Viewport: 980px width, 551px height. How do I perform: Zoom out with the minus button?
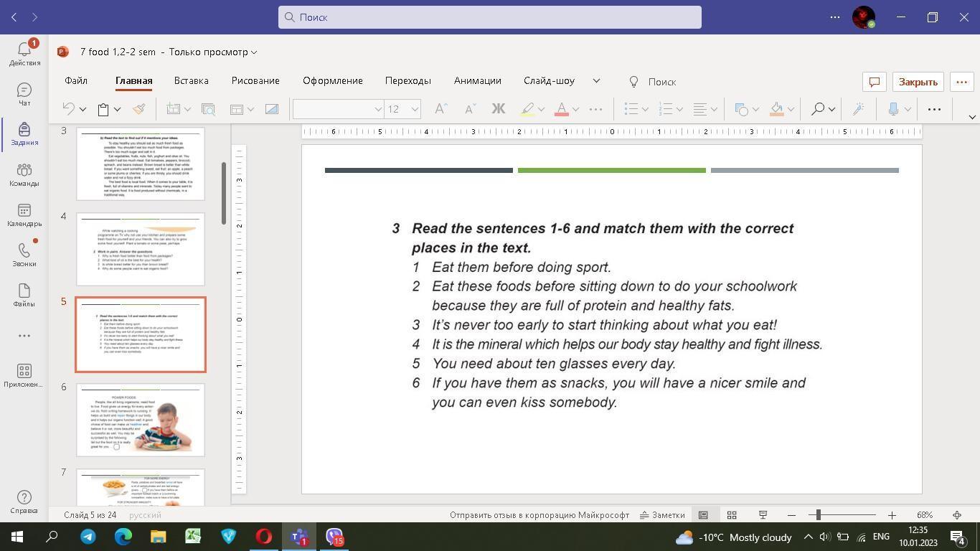(791, 515)
